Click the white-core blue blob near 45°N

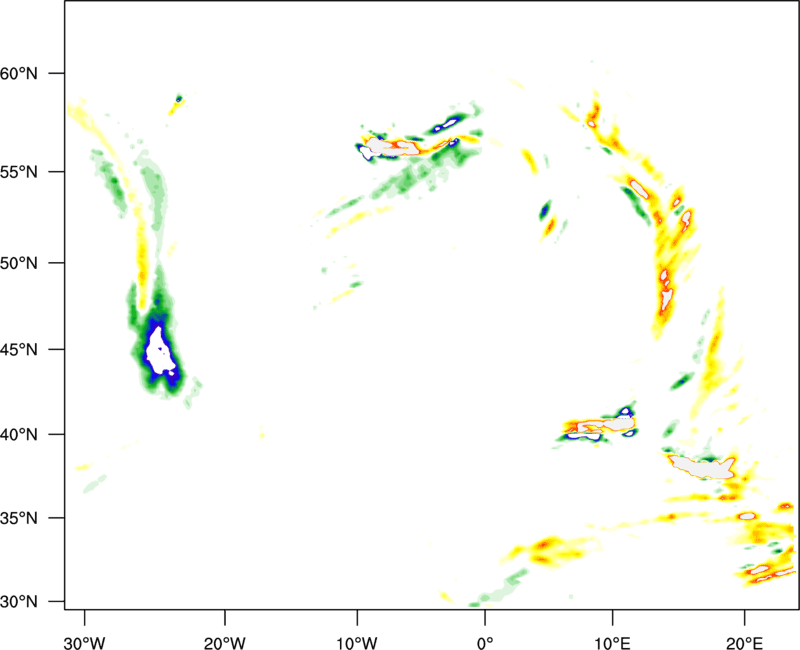pos(160,352)
